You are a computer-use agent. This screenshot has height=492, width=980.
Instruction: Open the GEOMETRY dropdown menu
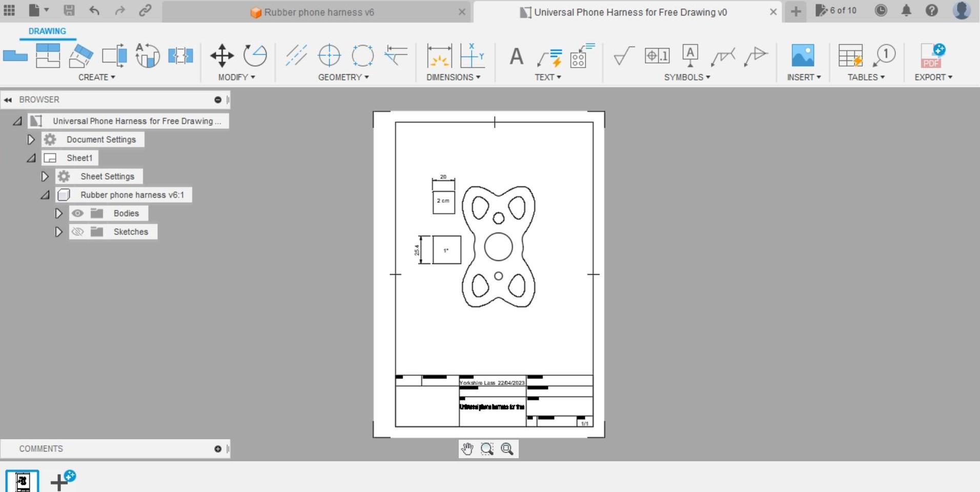[343, 77]
